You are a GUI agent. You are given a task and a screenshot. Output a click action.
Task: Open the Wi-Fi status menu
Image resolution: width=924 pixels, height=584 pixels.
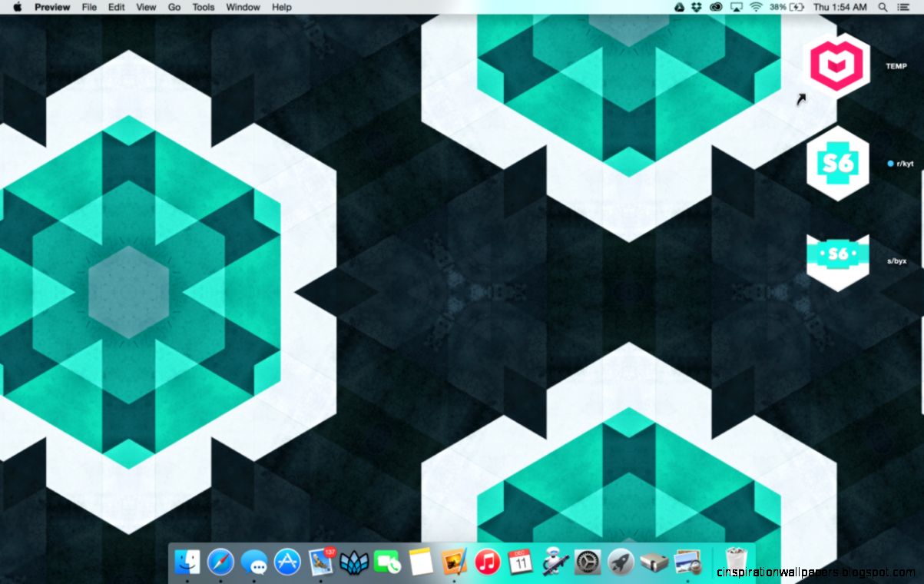tap(756, 7)
